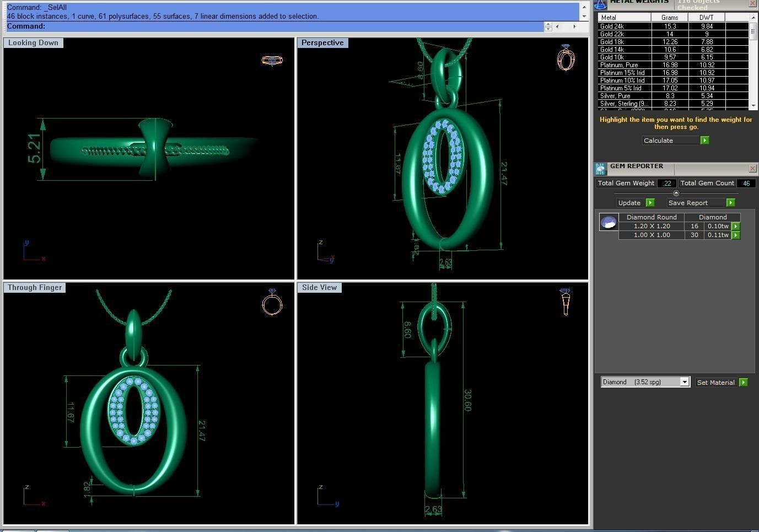
Task: Click the Diamond Round gem thumbnail
Action: [x=609, y=222]
